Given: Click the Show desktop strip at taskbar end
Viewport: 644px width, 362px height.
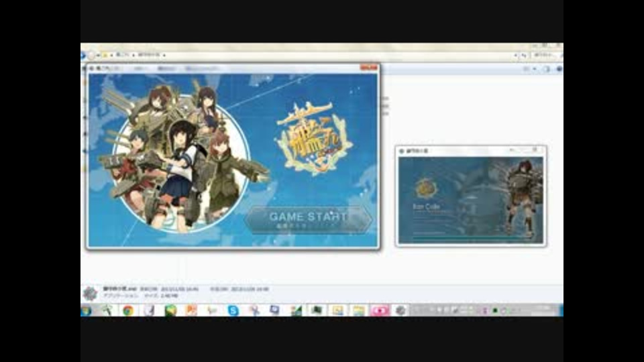Looking at the screenshot, I should point(561,310).
